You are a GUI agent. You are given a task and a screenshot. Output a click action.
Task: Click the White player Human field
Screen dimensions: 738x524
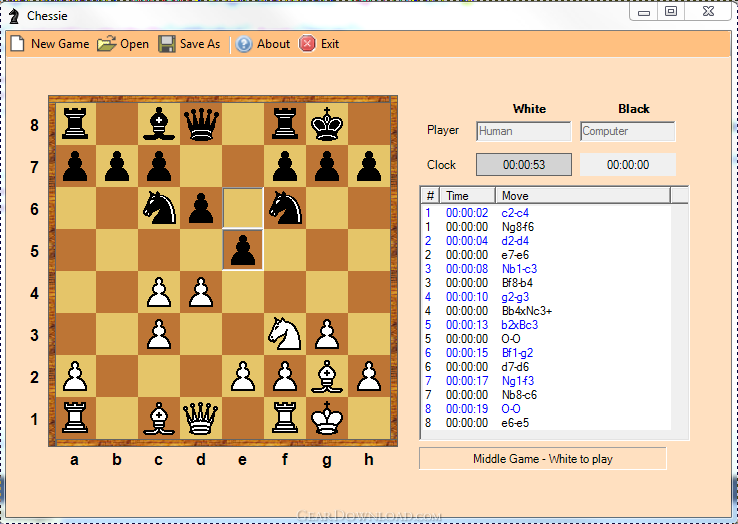coord(523,131)
